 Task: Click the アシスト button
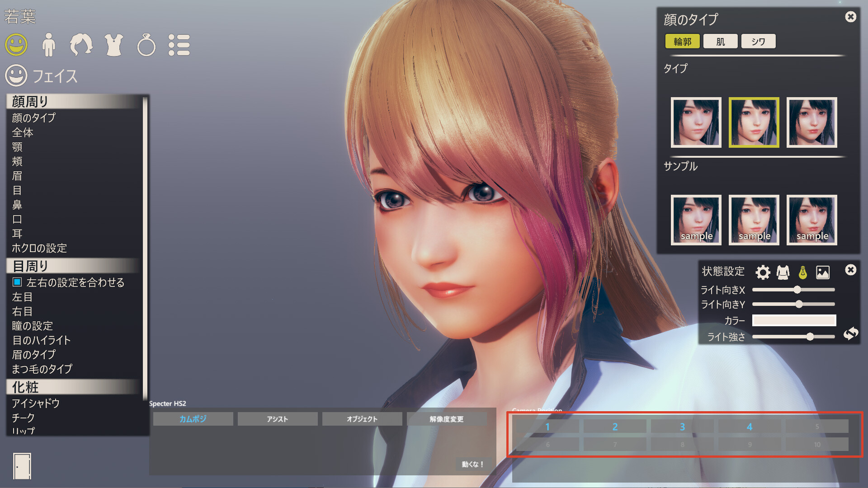pos(277,419)
